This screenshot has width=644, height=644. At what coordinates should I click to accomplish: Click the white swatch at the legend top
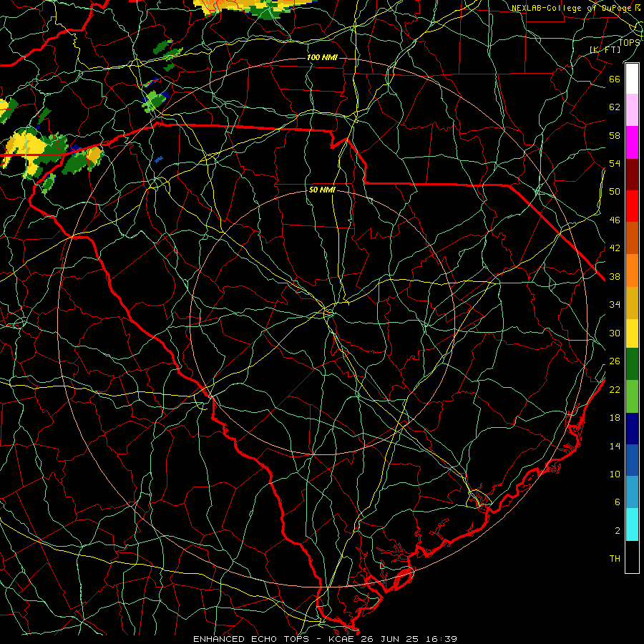click(632, 79)
